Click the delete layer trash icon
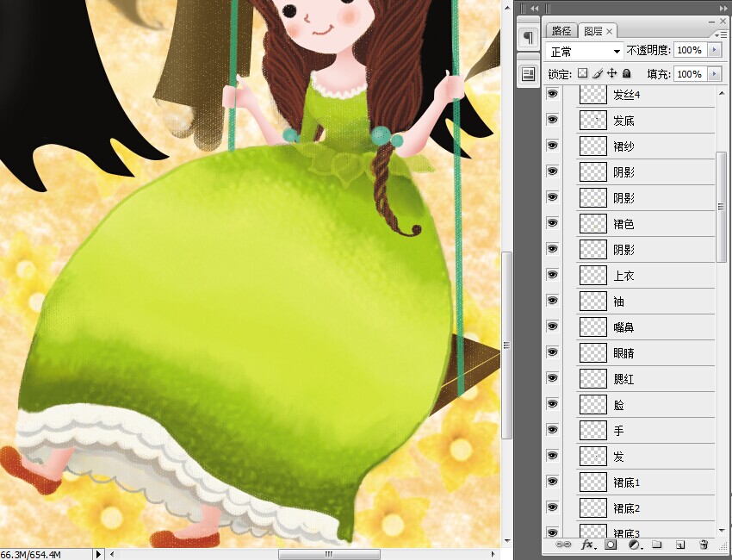 point(704,544)
